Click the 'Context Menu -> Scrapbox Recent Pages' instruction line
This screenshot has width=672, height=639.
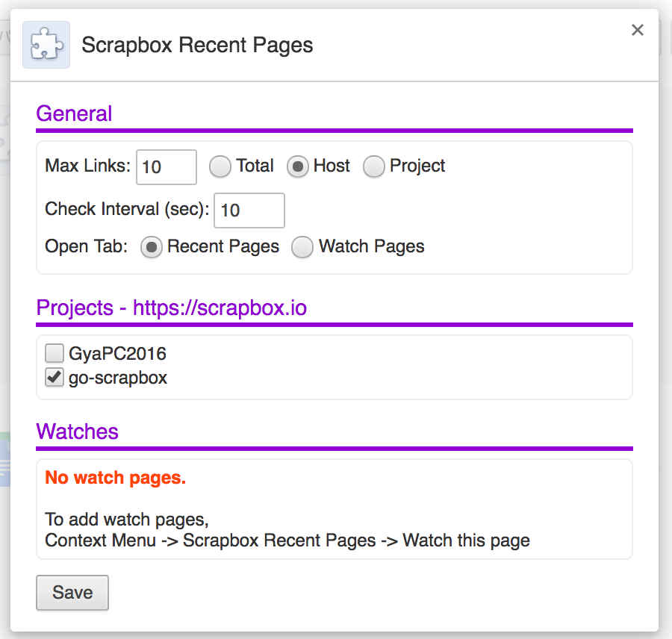pyautogui.click(x=287, y=540)
